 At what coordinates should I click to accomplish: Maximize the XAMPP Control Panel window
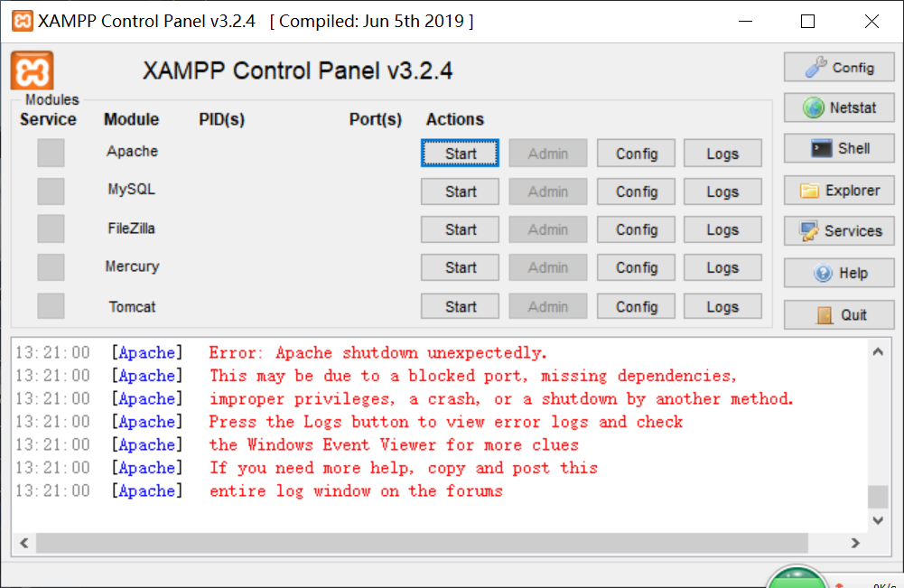tap(807, 22)
